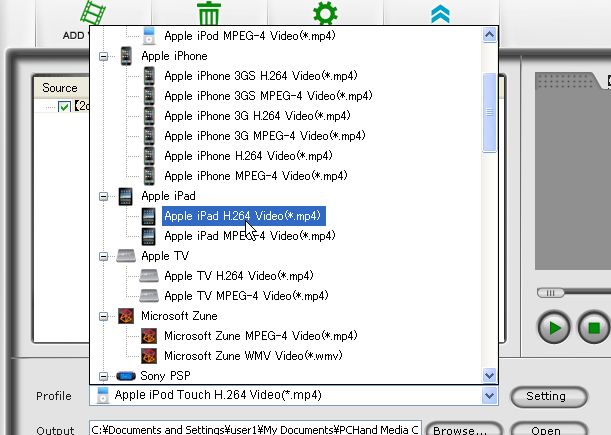Click icon beside Apple iPad H.264 Video
This screenshot has height=435, width=611.
[x=148, y=216]
